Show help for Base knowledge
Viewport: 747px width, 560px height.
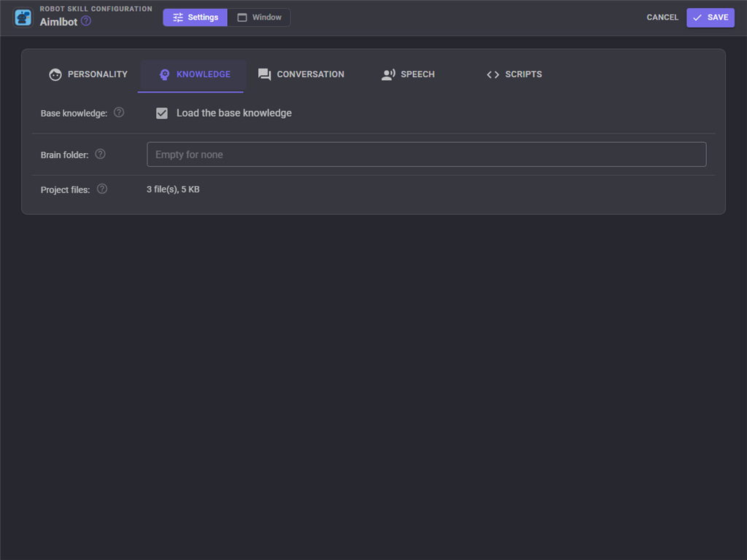(119, 112)
